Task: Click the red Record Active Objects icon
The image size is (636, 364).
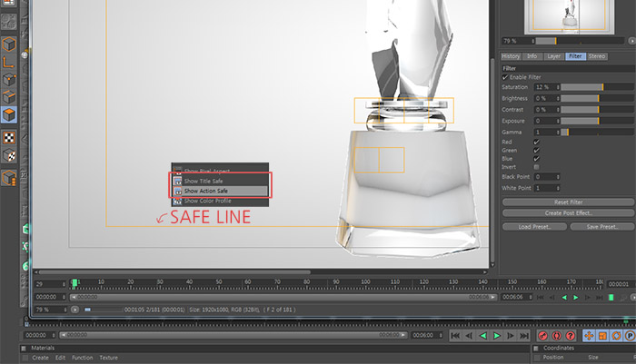Action: coord(542,335)
